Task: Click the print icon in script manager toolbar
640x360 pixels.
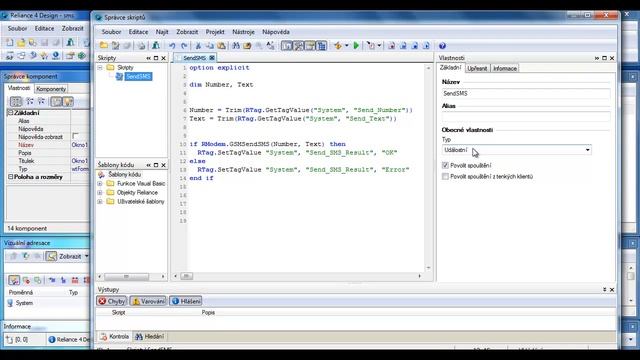Action: click(x=141, y=46)
